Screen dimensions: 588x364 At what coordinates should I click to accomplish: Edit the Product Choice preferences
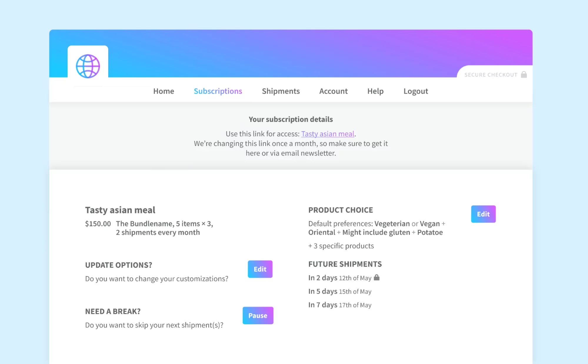click(x=483, y=214)
